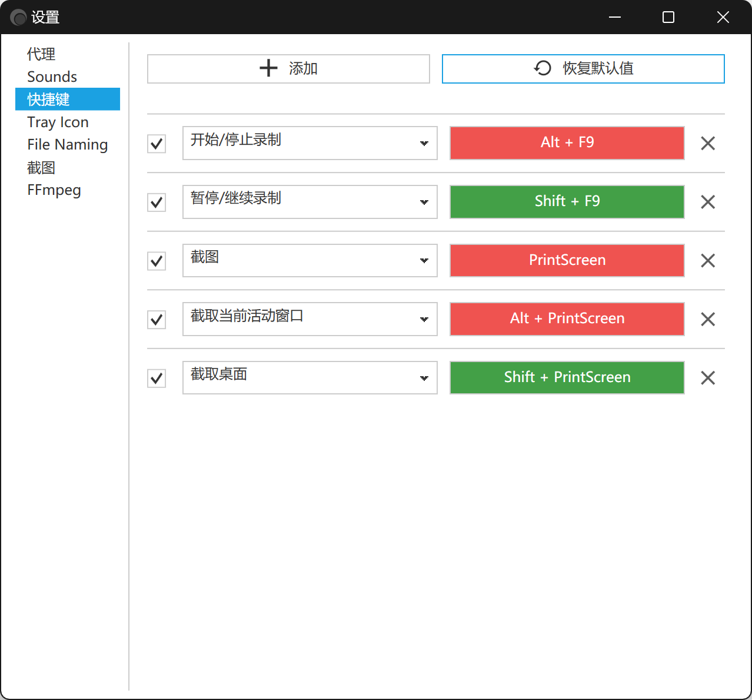Viewport: 752px width, 700px height.
Task: Click the app icon in the title bar
Action: pyautogui.click(x=18, y=18)
